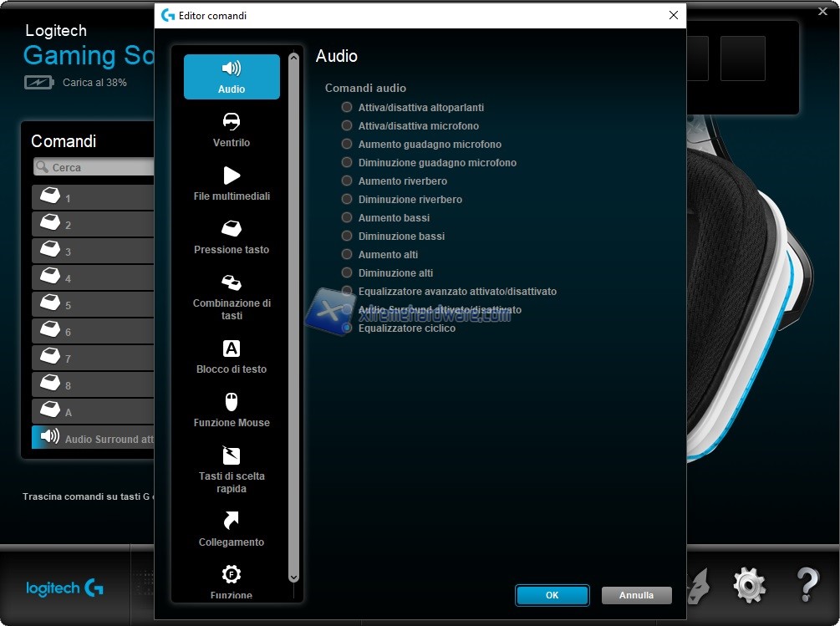Cancel editing with the Annulla button
Viewport: 840px width, 626px height.
coord(636,595)
